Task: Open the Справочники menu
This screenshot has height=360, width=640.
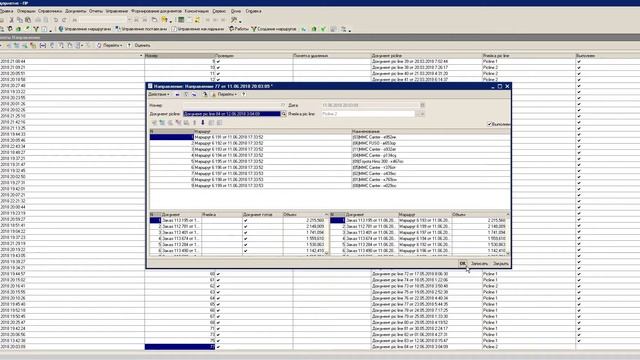Action: [x=50, y=11]
